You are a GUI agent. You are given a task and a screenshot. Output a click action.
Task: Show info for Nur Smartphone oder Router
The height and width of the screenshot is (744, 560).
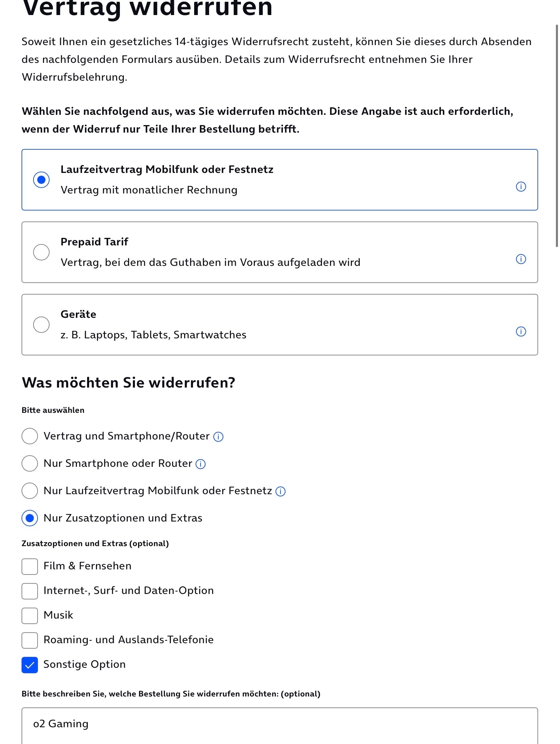coord(201,464)
